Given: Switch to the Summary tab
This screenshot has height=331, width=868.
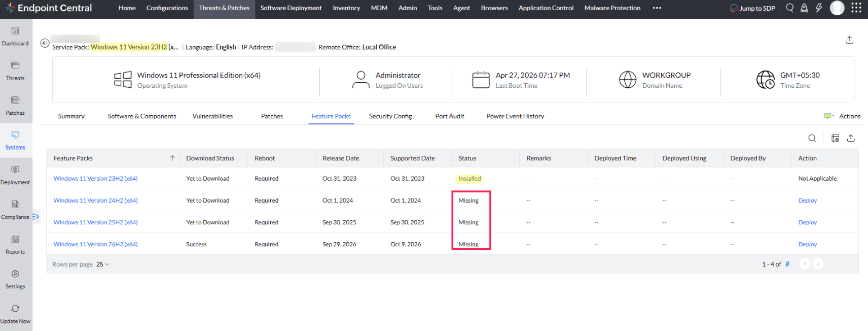Looking at the screenshot, I should [71, 116].
